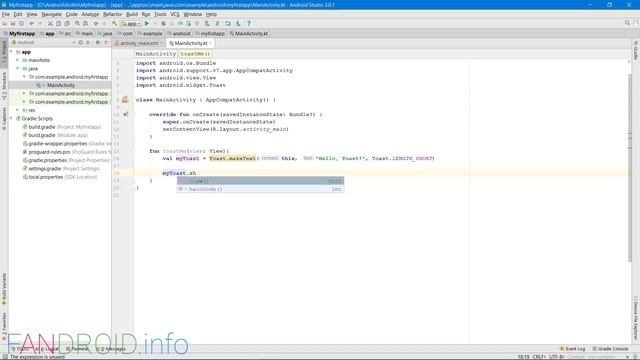This screenshot has width=640, height=360.
Task: Click the example breadcrumb in navigation bar
Action: [x=152, y=33]
